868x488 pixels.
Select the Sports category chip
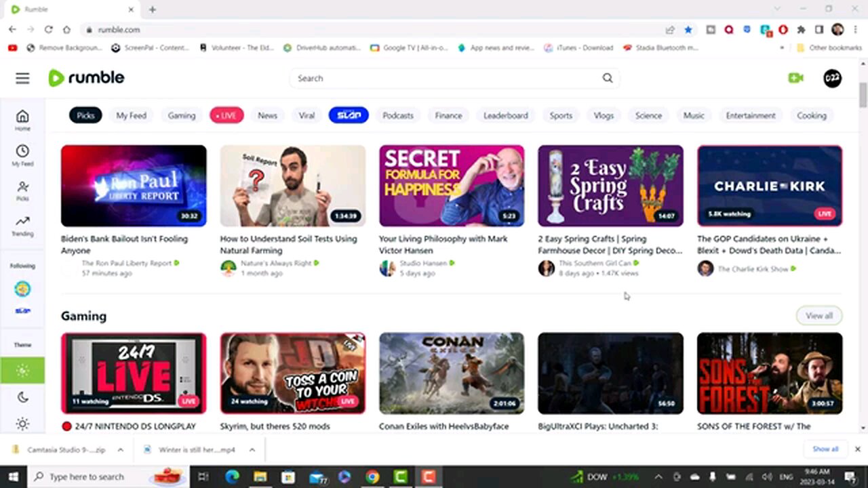click(x=561, y=115)
